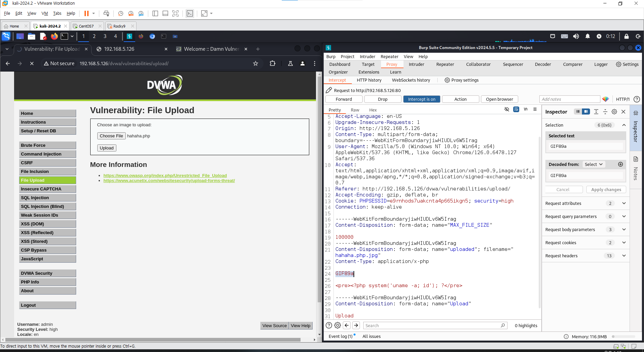Open terminal emulator from Kali panel
This screenshot has height=352, width=644.
64,36
